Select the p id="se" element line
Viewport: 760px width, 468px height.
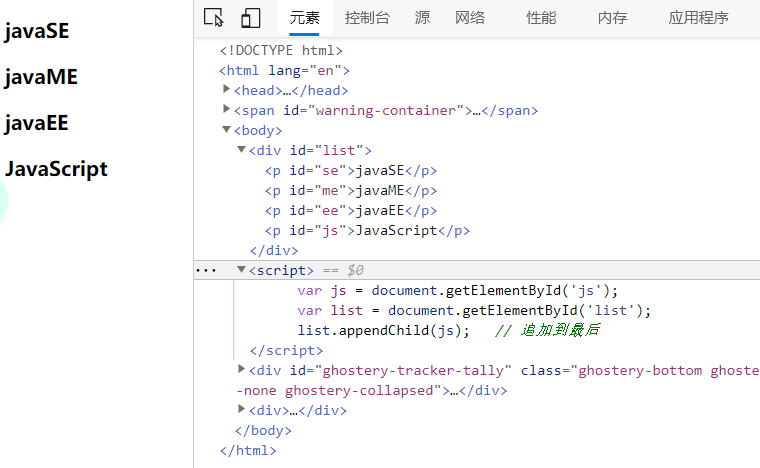(350, 170)
